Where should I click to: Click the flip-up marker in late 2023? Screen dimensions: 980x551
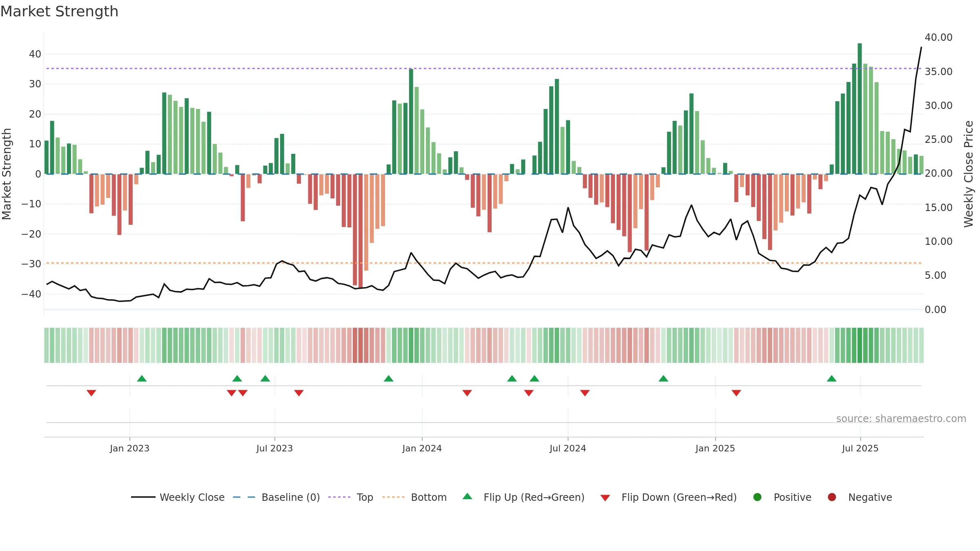tap(389, 378)
